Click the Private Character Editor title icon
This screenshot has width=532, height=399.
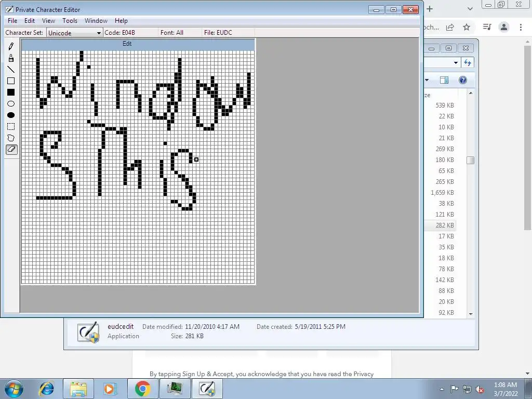click(x=9, y=9)
